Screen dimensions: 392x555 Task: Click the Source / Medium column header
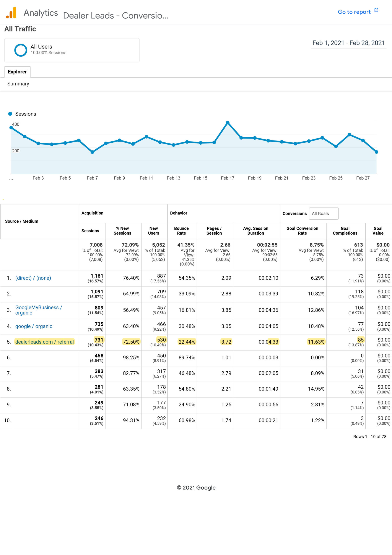point(21,221)
